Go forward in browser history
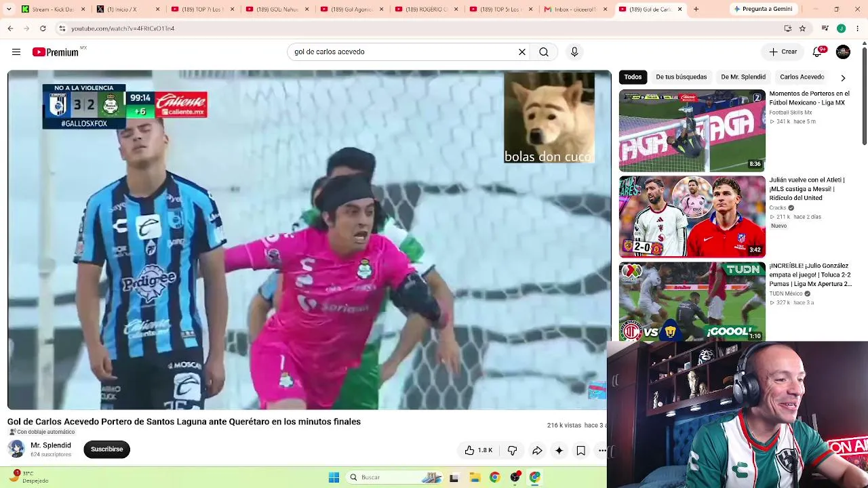 tap(26, 28)
